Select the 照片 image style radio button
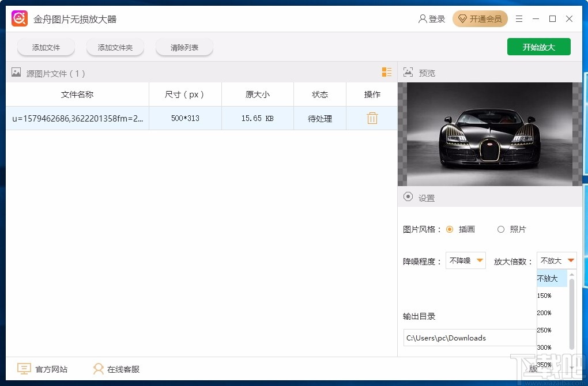Screen dimensions: 588x386 pos(501,229)
